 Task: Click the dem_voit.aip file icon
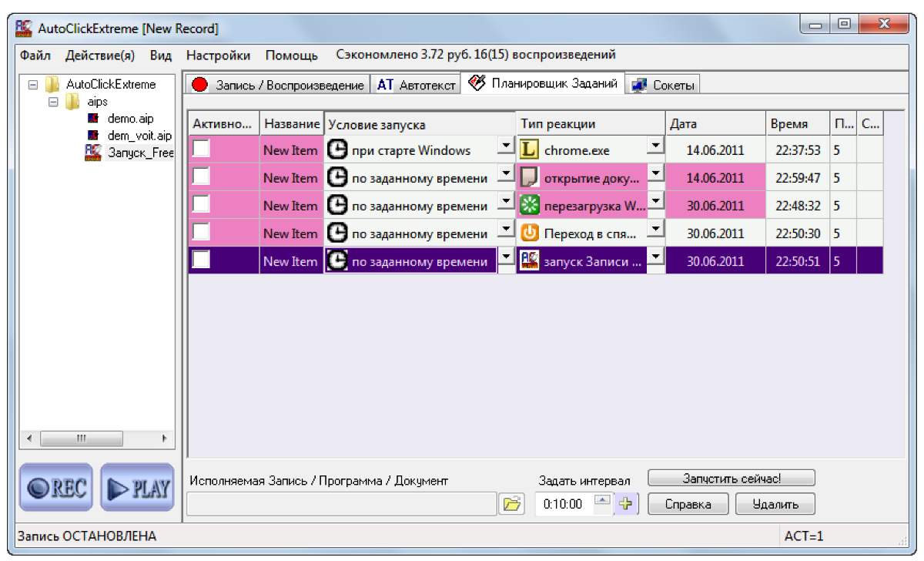click(x=93, y=136)
